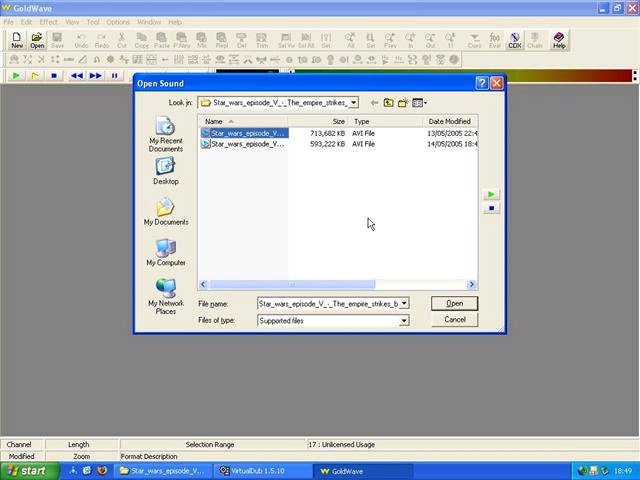This screenshot has width=640, height=480.
Task: Click the green Play button
Action: pos(16,76)
